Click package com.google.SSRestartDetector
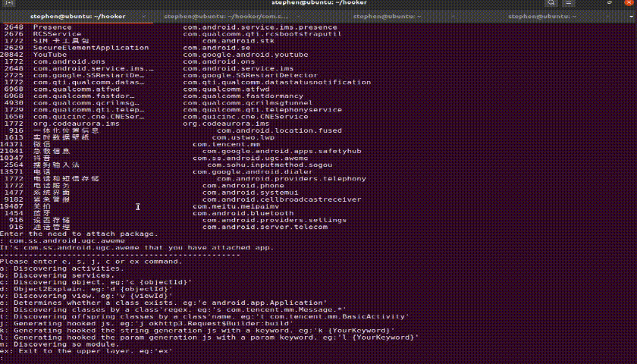Viewport: 637px width, 364px height. tap(250, 75)
